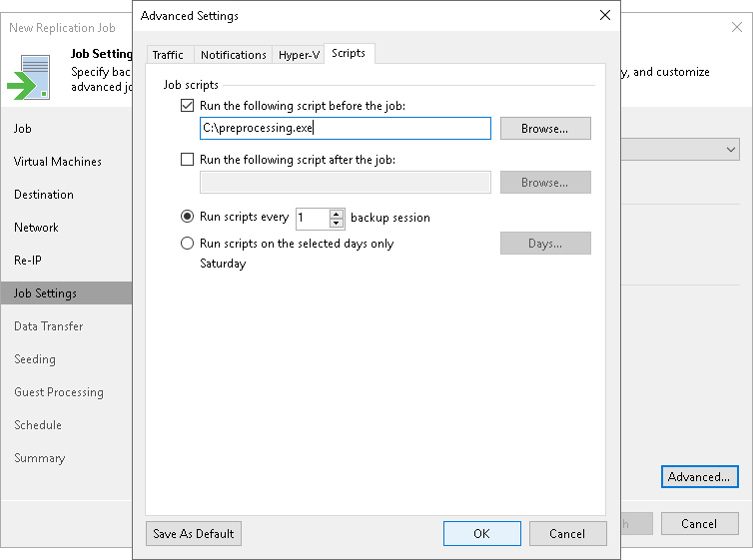Go to the Job wizard step
Viewport: 753px width, 560px height.
tap(23, 129)
